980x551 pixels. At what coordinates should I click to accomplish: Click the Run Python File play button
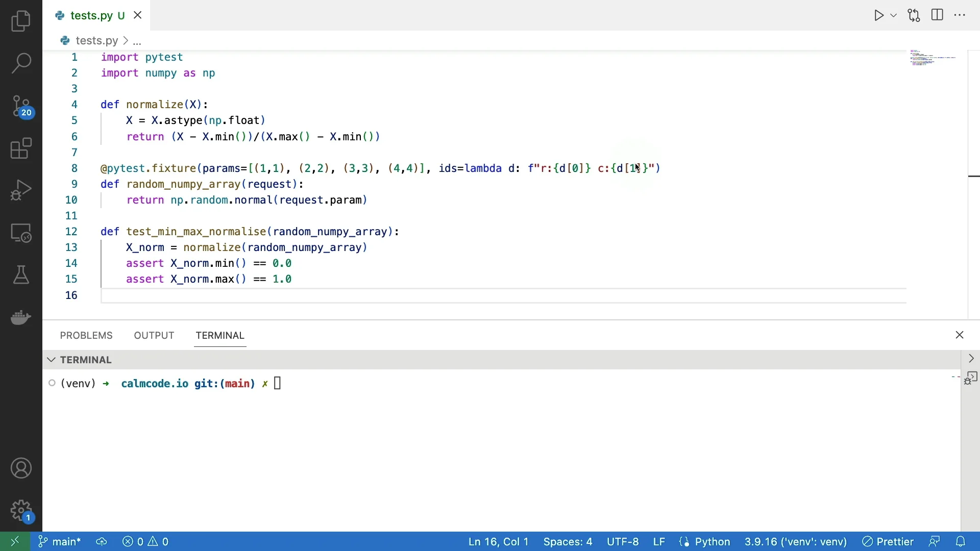click(x=879, y=16)
